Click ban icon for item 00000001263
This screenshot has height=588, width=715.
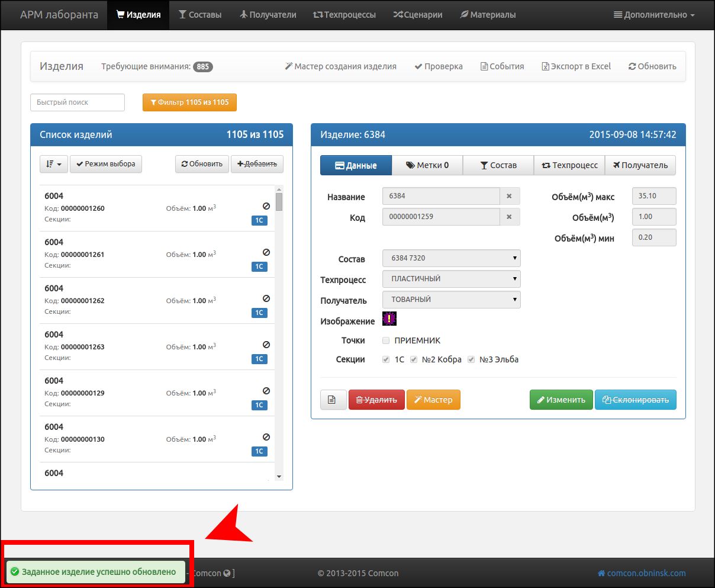click(266, 345)
